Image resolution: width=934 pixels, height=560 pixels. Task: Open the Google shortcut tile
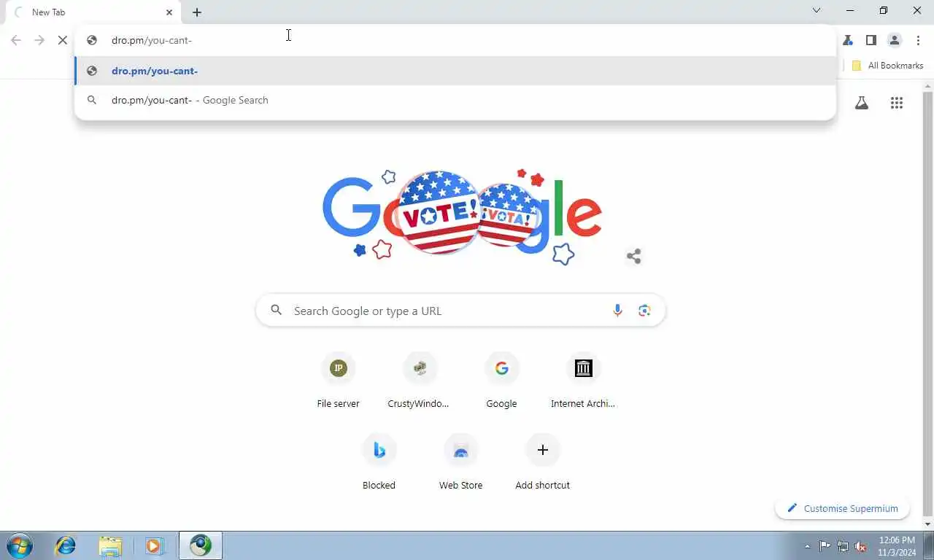click(x=501, y=381)
